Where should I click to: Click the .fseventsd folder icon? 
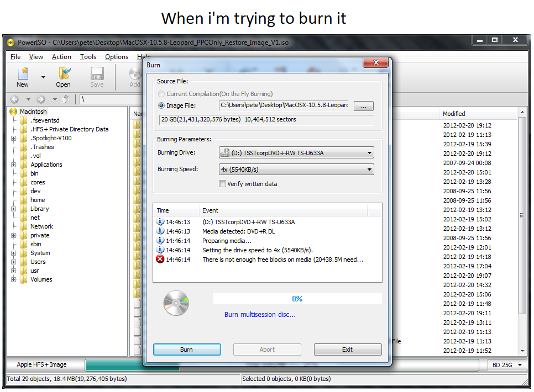pyautogui.click(x=24, y=120)
